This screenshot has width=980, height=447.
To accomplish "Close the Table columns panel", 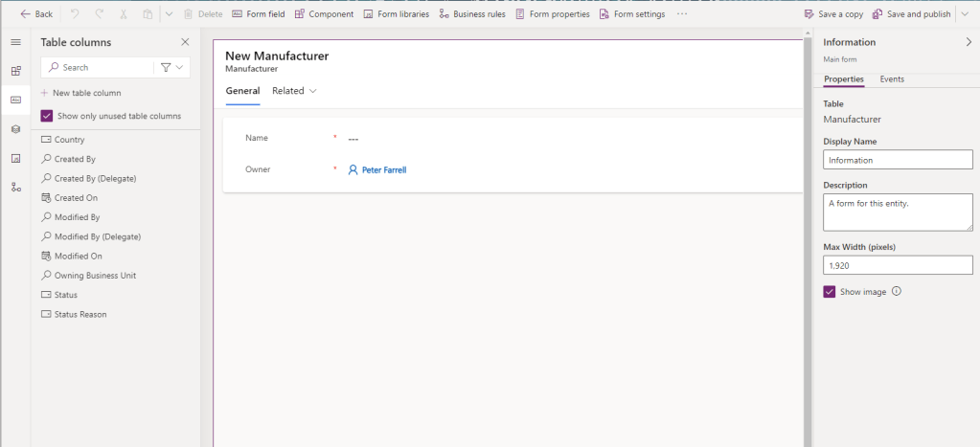I will pyautogui.click(x=185, y=42).
